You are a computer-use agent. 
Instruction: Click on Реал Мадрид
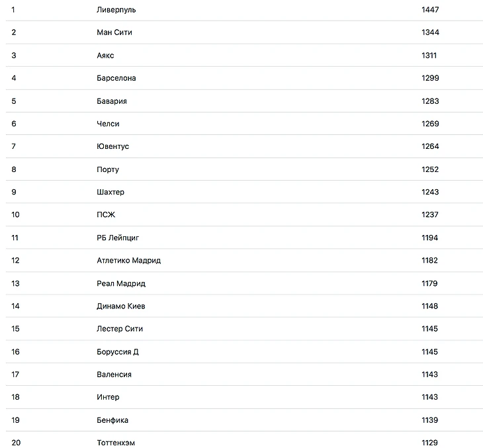(121, 283)
